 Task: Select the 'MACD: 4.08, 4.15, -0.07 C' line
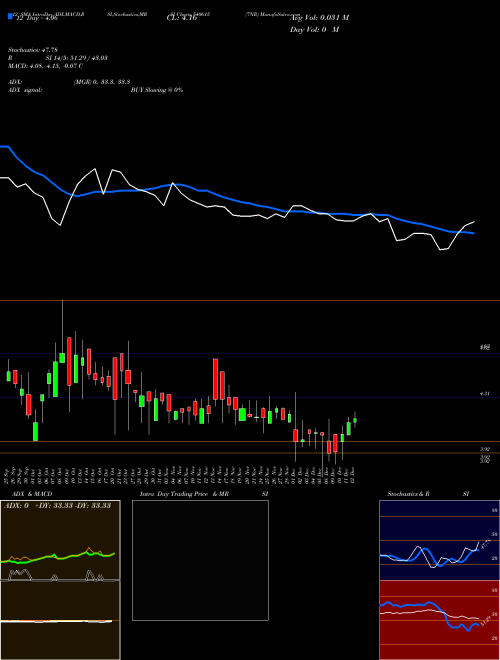[x=45, y=66]
